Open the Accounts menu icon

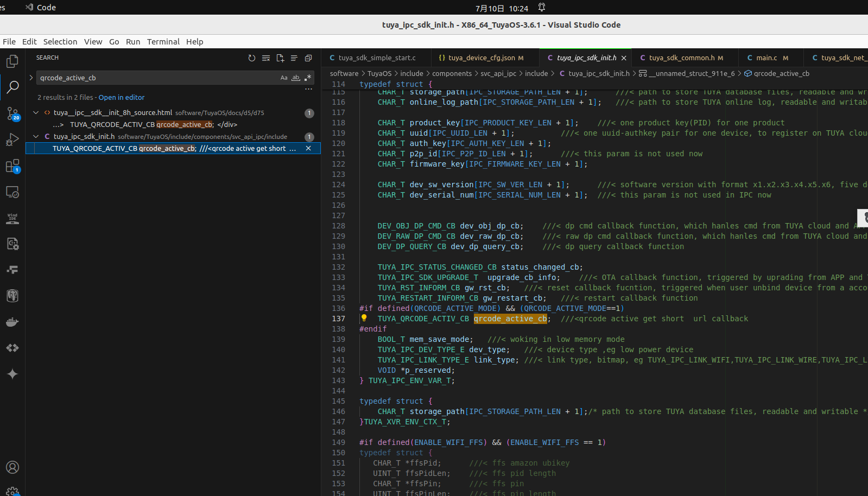[12, 467]
